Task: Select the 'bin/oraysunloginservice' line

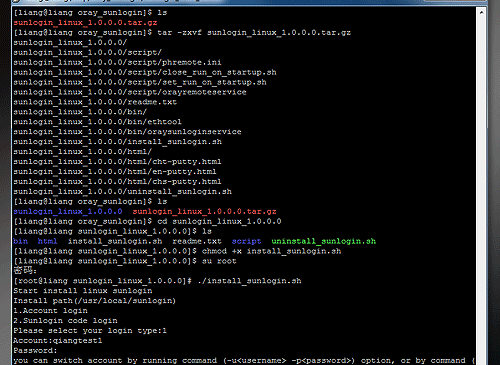Action: click(x=127, y=132)
